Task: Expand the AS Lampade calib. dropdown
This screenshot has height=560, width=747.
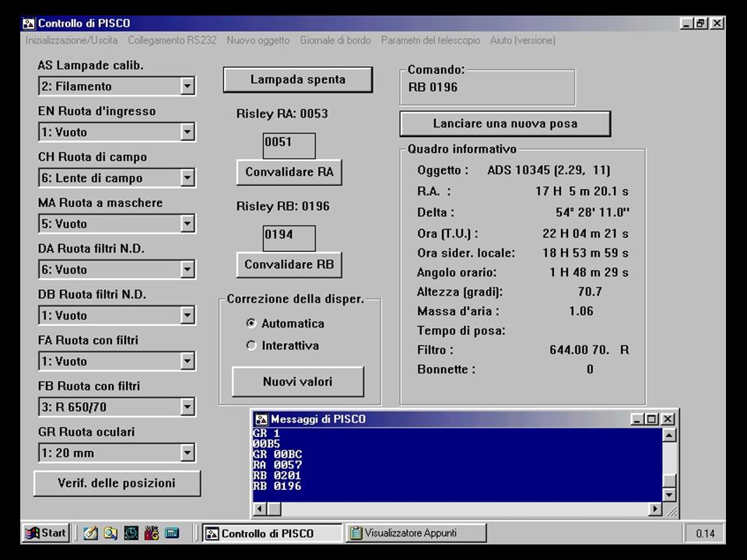Action: [188, 86]
